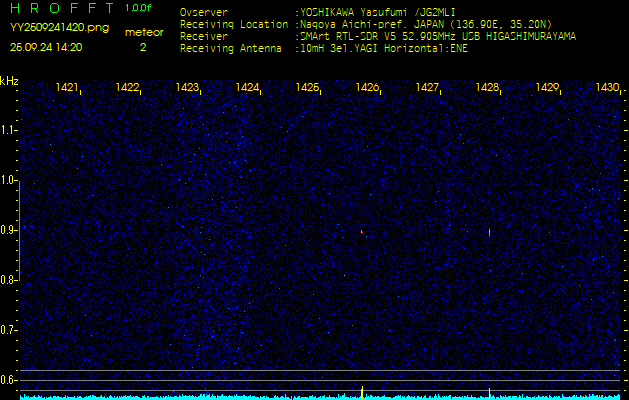
Task: Click the 1426 time marker
Action: (x=368, y=88)
